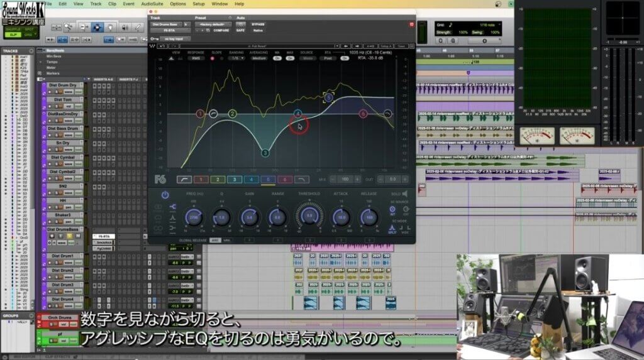The image size is (644, 360).
Task: Click the Dist Drum Dry track name
Action: pos(63,85)
